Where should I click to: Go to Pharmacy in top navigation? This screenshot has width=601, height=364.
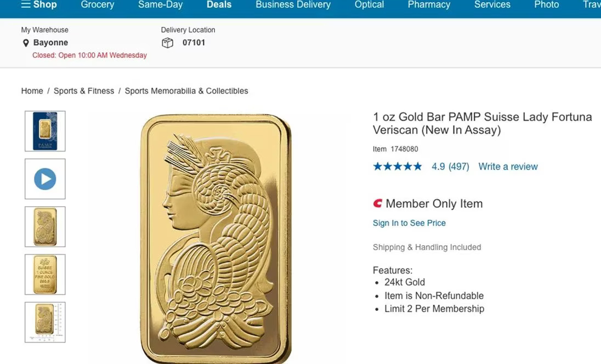click(429, 4)
